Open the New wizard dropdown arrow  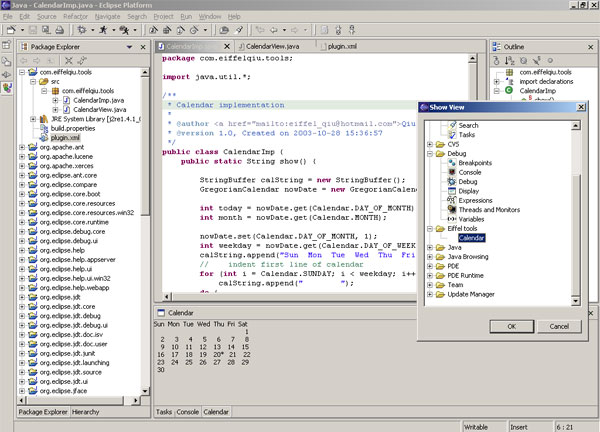pos(22,30)
